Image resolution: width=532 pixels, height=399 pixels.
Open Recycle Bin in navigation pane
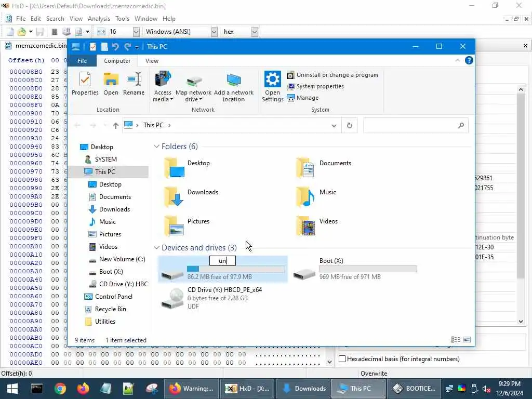pyautogui.click(x=110, y=309)
